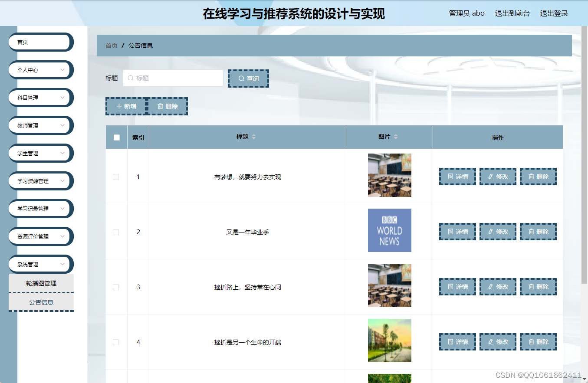Click the search icon inside the 标题 input
588x383 pixels.
point(131,78)
